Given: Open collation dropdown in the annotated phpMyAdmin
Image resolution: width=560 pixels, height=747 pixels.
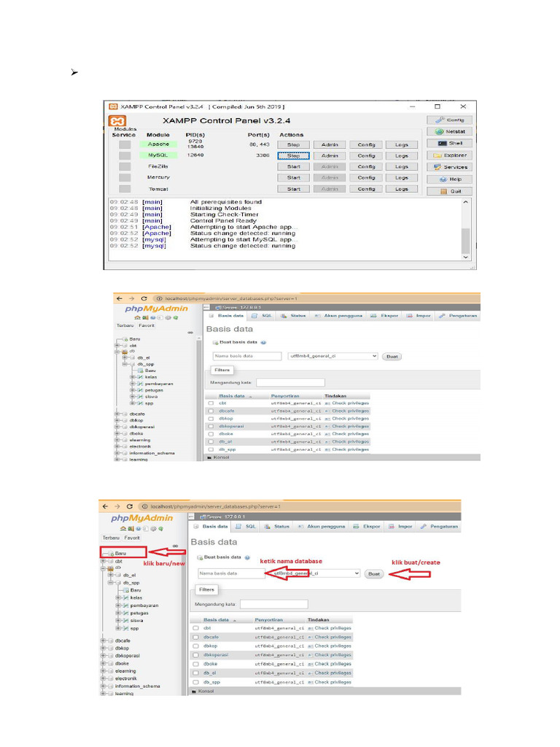Looking at the screenshot, I should pos(315,573).
